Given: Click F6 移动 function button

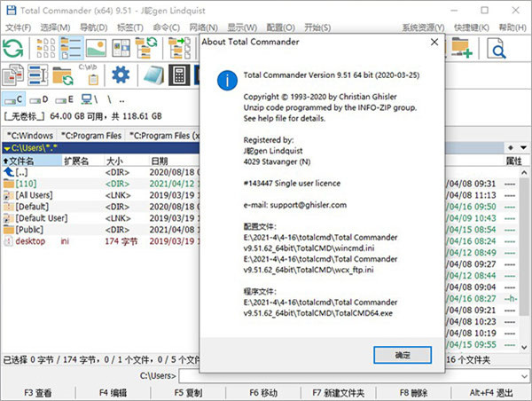Looking at the screenshot, I should (263, 393).
